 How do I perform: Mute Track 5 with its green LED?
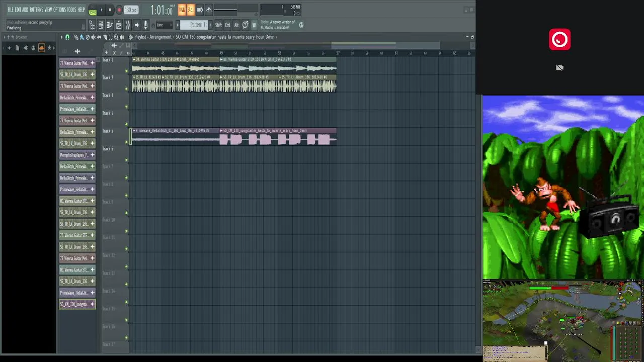(126, 142)
